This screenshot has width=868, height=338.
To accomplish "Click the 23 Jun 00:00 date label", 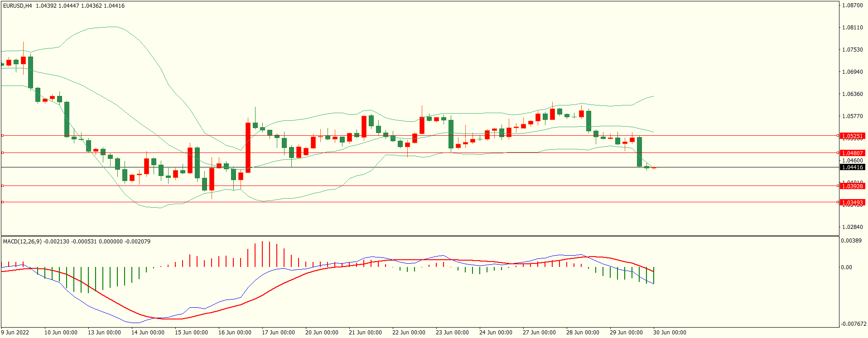I will click(x=452, y=333).
